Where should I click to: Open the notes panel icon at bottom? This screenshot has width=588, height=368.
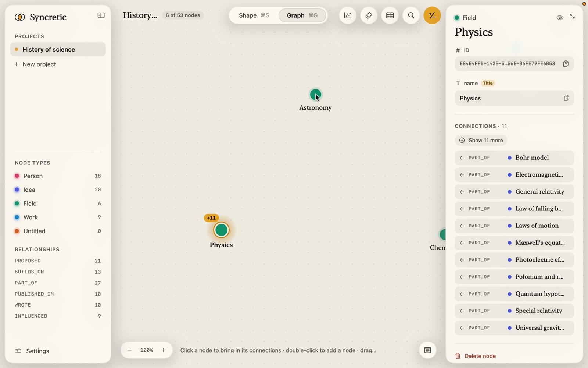click(427, 350)
